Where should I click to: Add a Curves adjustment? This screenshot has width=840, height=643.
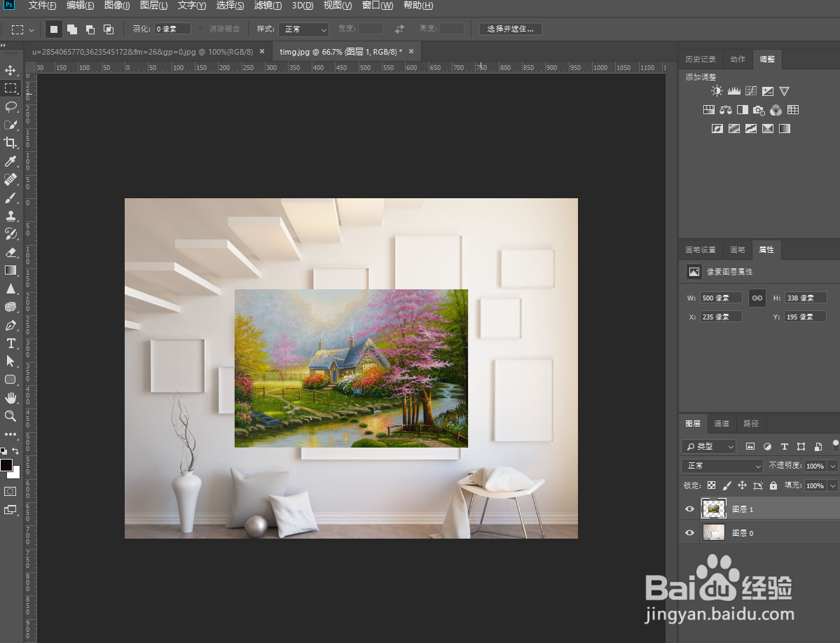pyautogui.click(x=751, y=91)
